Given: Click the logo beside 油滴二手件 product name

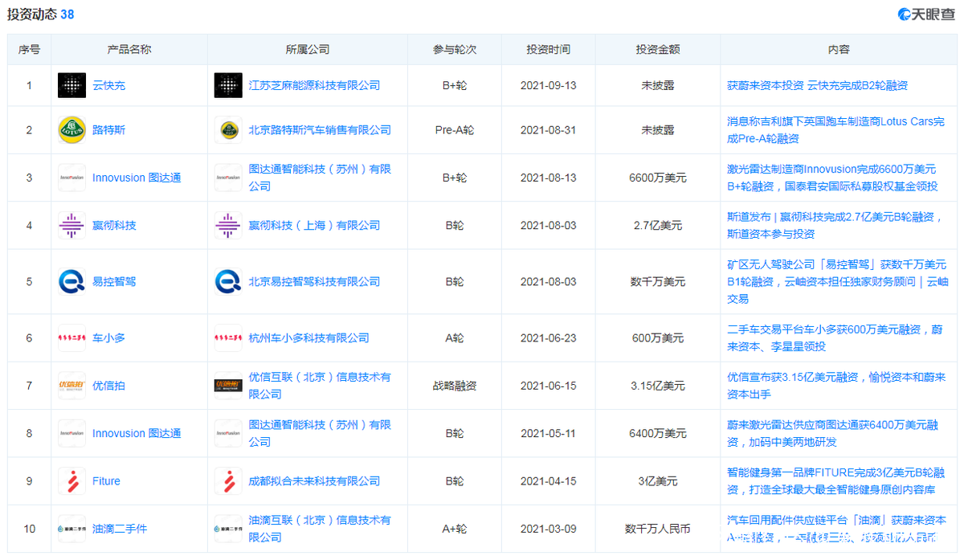Looking at the screenshot, I should click(71, 529).
